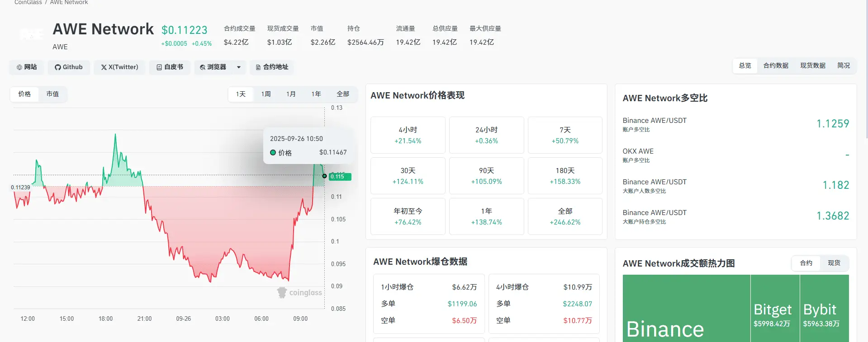This screenshot has width=868, height=342.
Task: Set chart range to 1月
Action: 291,94
